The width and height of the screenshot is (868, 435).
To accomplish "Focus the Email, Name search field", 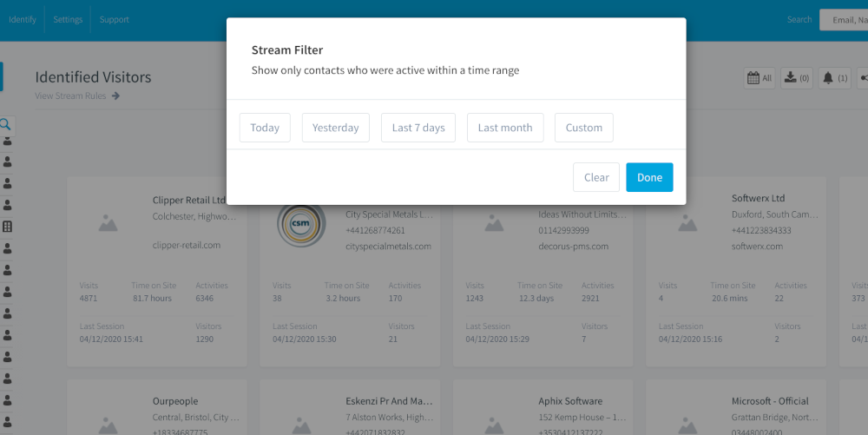I will 844,20.
